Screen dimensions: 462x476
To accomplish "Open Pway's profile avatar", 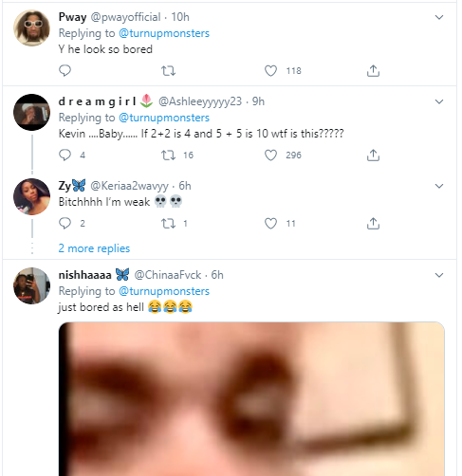I will coord(31,28).
